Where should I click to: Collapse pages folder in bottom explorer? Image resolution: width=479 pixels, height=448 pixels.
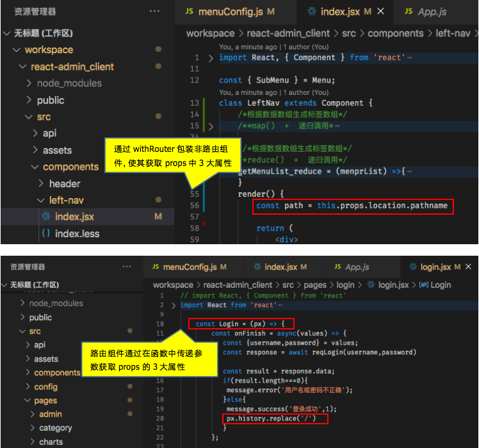click(28, 401)
